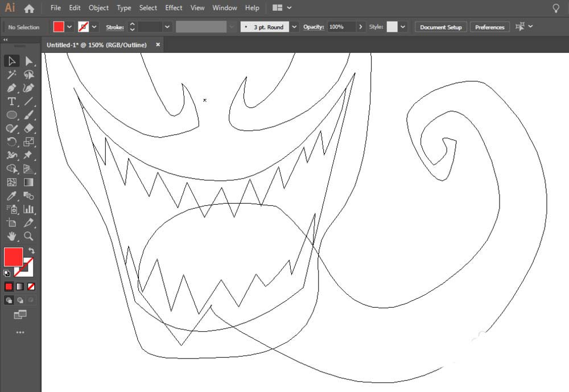Screen dimensions: 569x392
Task: Pick the Width/Warp tool
Action: point(11,155)
